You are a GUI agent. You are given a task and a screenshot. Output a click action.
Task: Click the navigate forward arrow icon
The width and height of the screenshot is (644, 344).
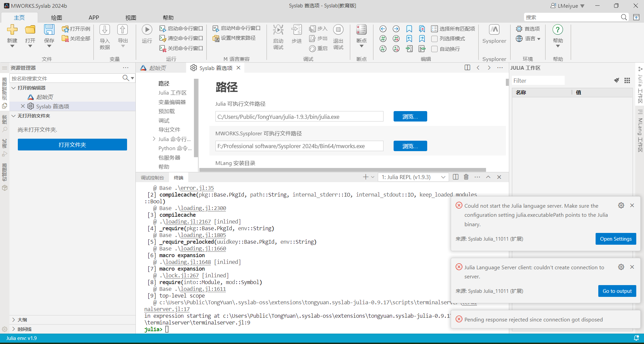point(396,29)
